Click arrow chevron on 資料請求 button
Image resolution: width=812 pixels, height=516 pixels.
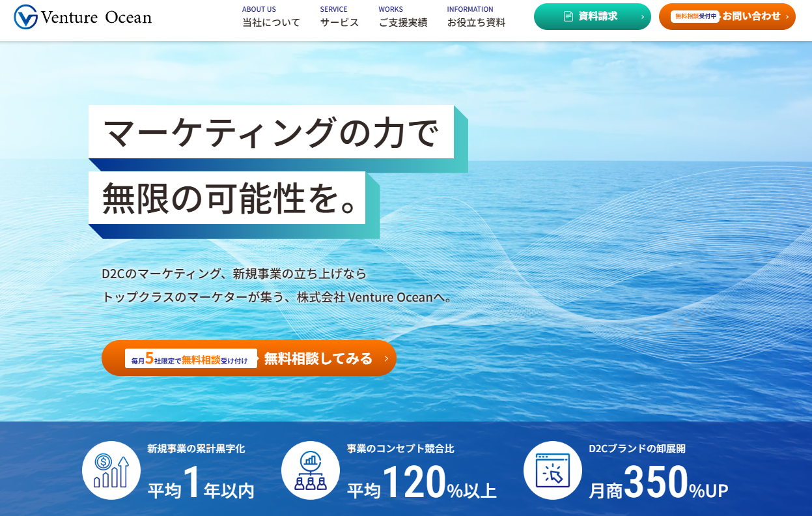point(643,17)
